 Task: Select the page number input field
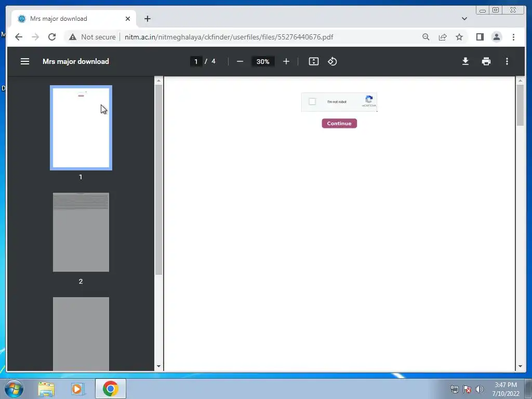pyautogui.click(x=196, y=61)
